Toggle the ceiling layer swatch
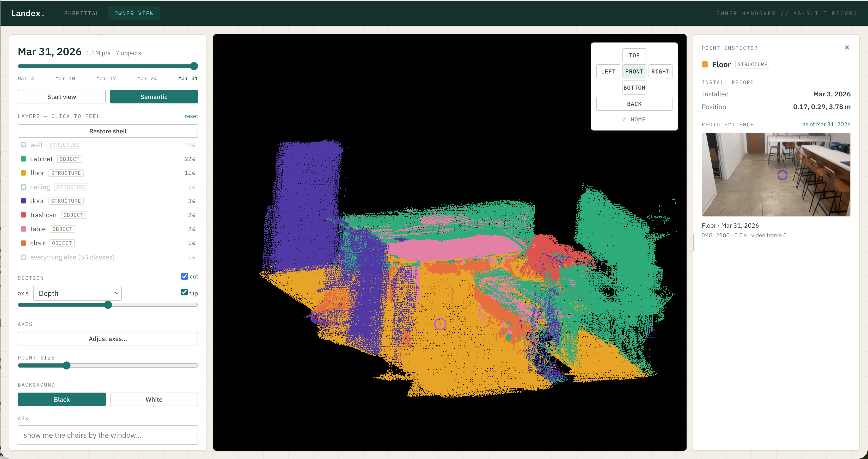The width and height of the screenshot is (868, 459). 23,187
